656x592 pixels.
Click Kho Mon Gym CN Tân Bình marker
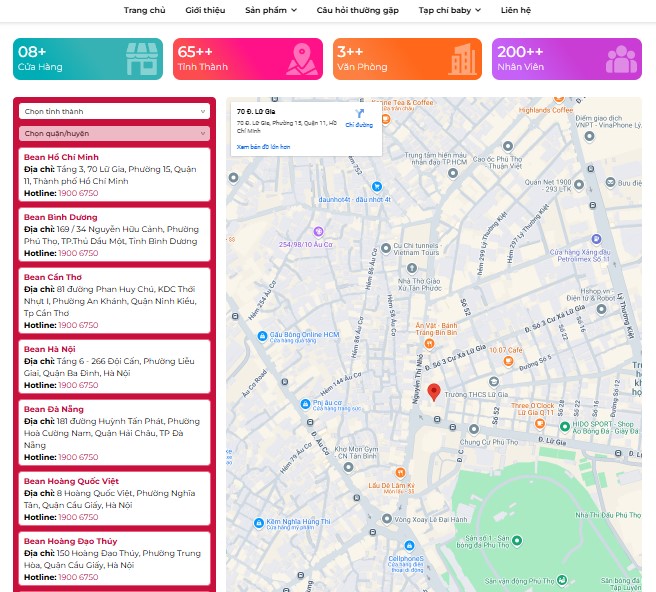pyautogui.click(x=348, y=467)
